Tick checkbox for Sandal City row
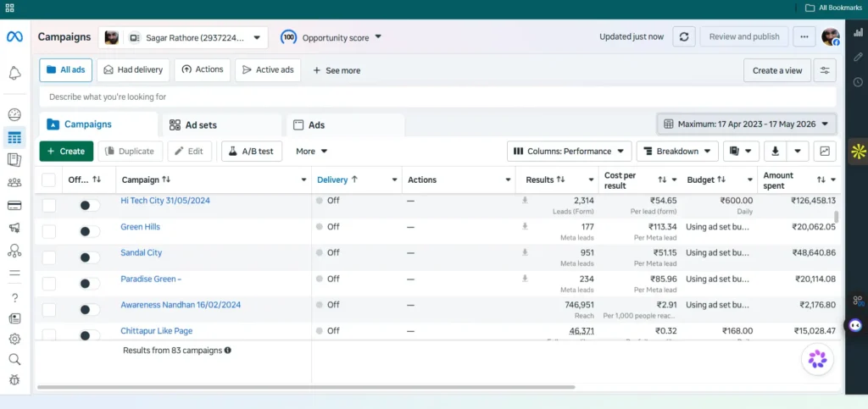This screenshot has height=409, width=868. point(48,257)
